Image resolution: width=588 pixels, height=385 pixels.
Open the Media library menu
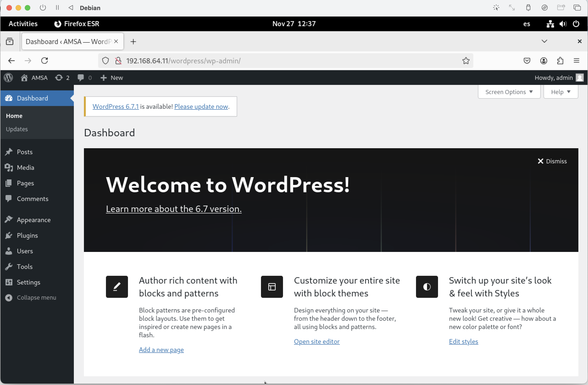[x=37, y=167]
